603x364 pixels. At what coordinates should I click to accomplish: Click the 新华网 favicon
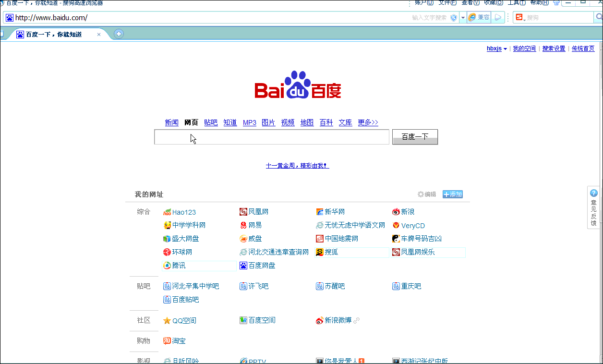[x=320, y=212]
